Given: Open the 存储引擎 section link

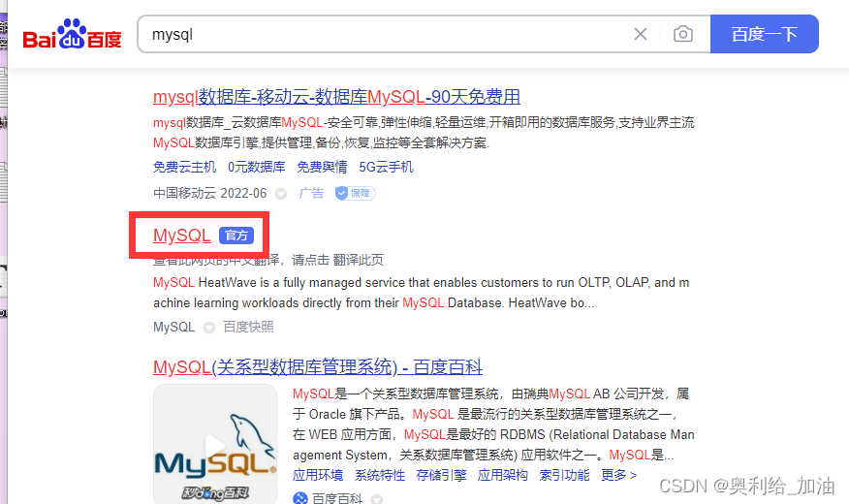Looking at the screenshot, I should coord(441,475).
